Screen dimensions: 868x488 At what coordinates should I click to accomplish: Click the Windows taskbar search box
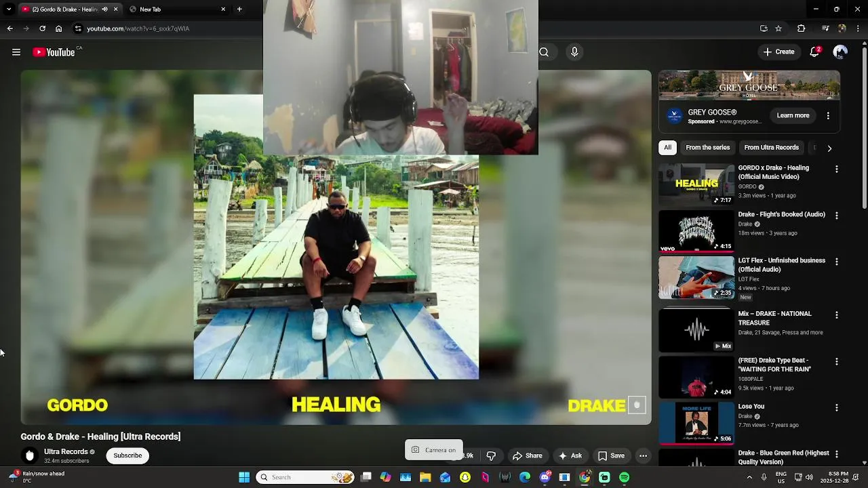pos(305,477)
